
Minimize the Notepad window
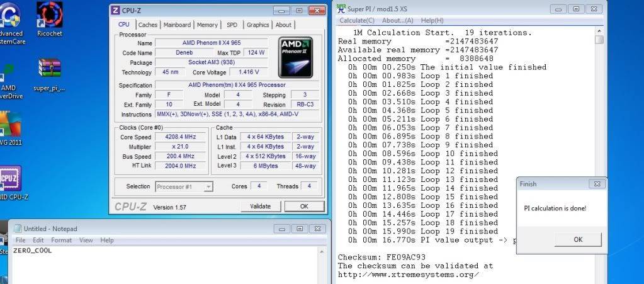click(281, 229)
